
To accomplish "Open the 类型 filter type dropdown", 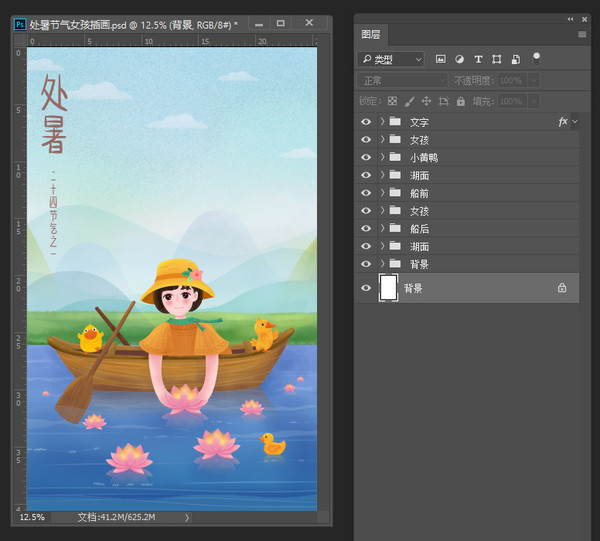I will [x=391, y=59].
